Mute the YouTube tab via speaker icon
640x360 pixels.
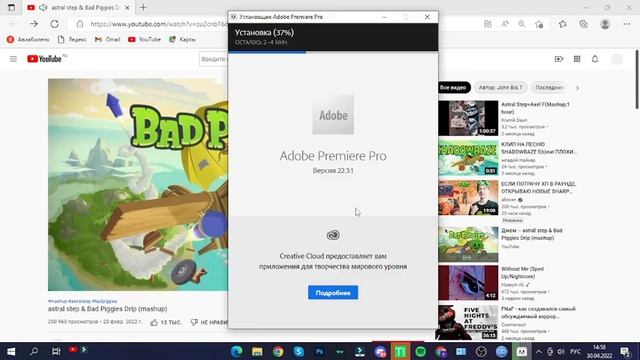(x=43, y=7)
